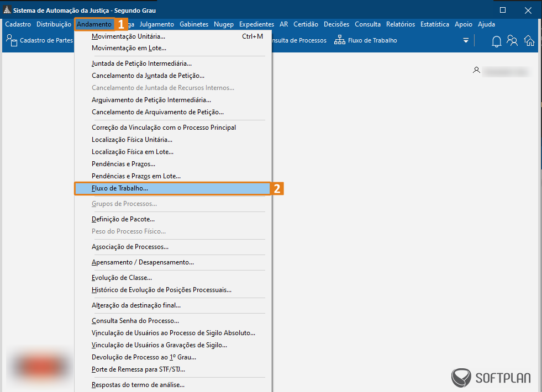Choose Alteração da destinação final
Screen dimensions: 542x392
coord(173,305)
